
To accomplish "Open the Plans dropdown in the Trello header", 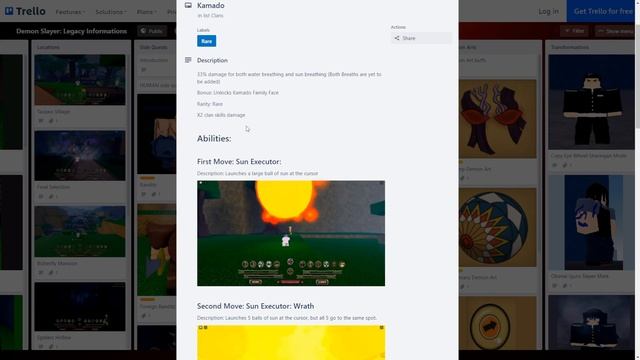I will click(147, 12).
